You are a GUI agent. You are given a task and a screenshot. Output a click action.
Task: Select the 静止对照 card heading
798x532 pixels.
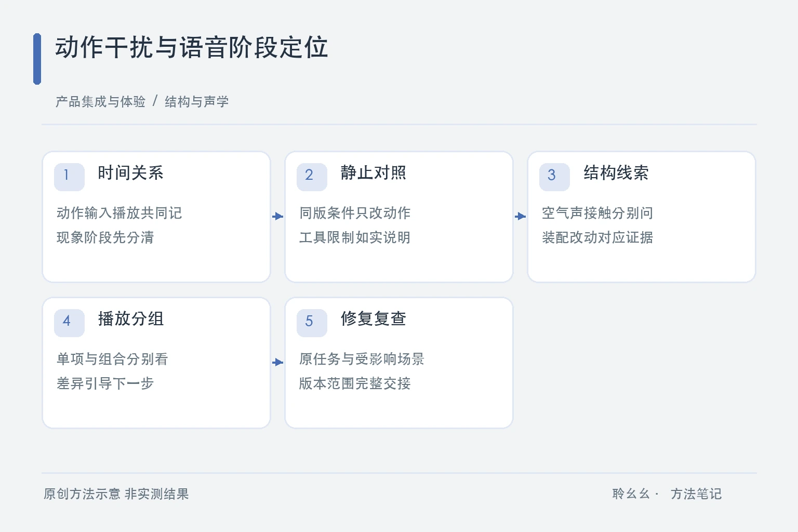373,173
